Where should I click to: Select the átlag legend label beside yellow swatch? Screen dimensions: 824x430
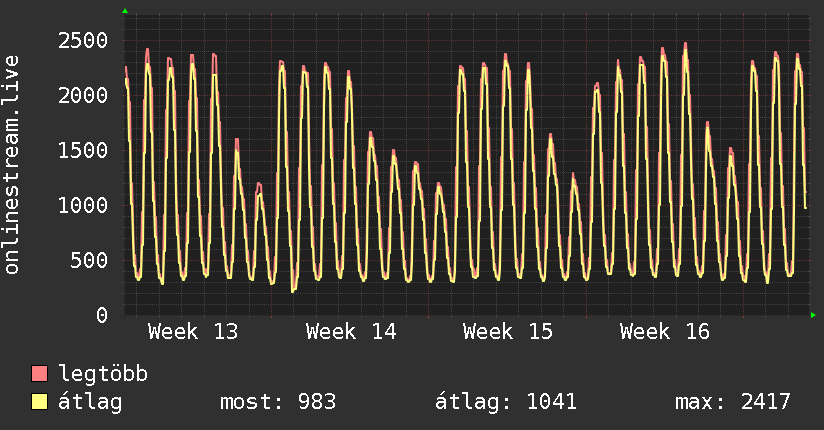click(90, 402)
